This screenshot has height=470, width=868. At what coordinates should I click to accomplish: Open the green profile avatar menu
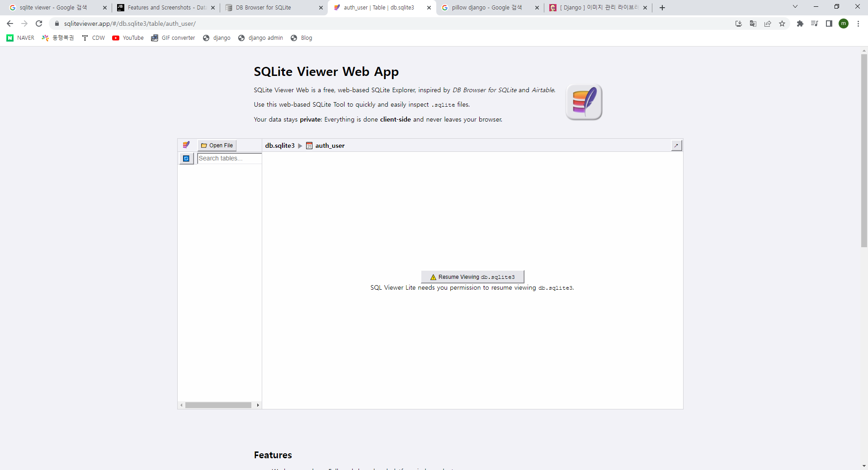coord(844,23)
